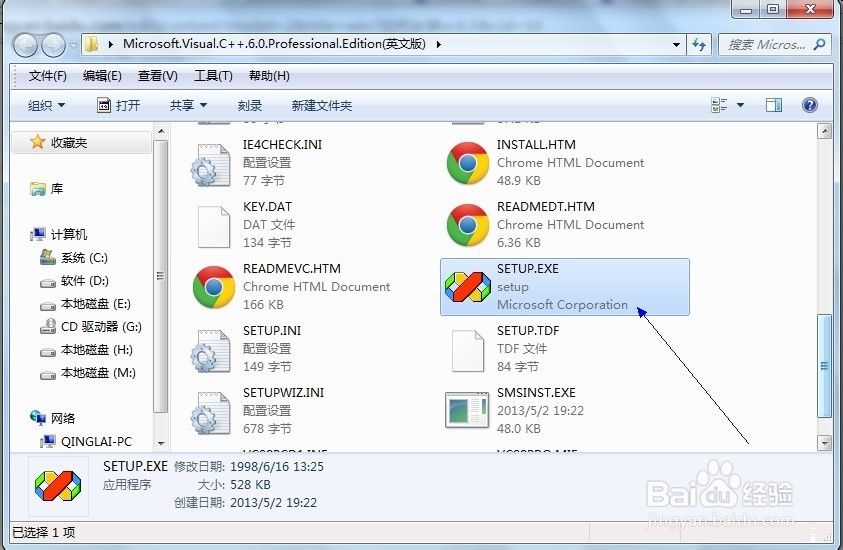This screenshot has width=843, height=550.
Task: Click the 刻录 toolbar button
Action: [249, 105]
